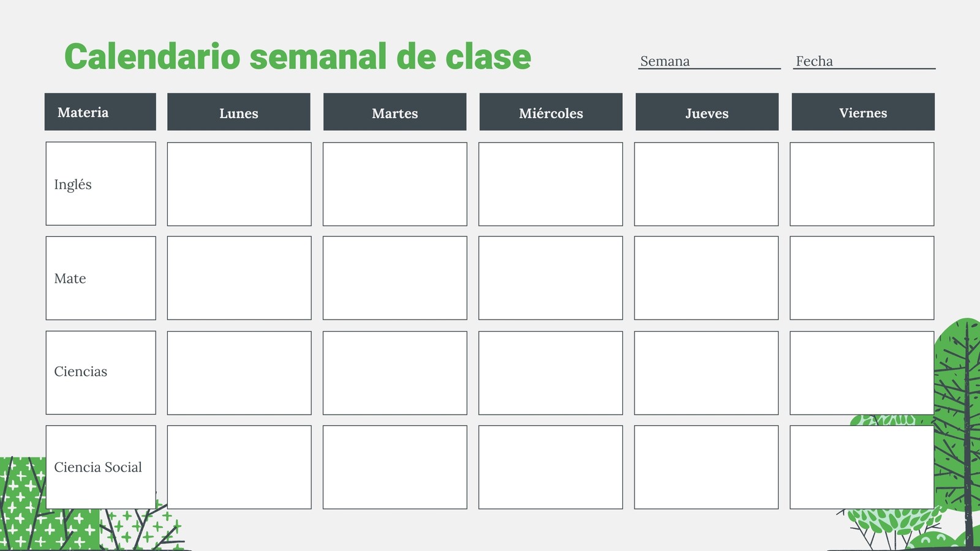
Task: Click the Ciencia Social subject cell
Action: [101, 467]
